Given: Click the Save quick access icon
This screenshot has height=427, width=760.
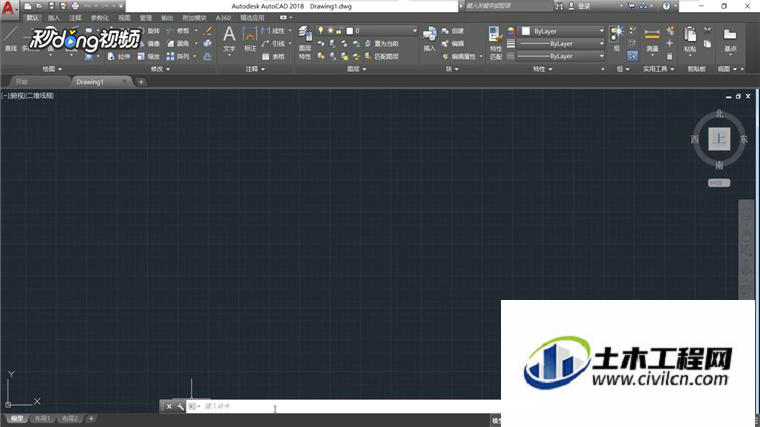Looking at the screenshot, I should 51,6.
